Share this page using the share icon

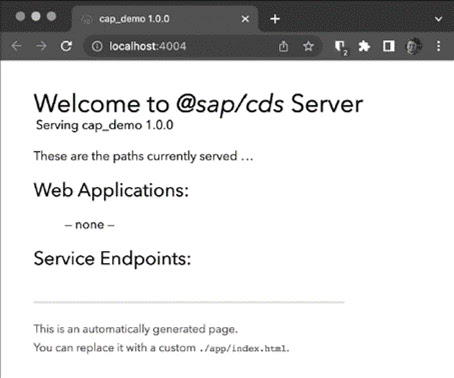pyautogui.click(x=283, y=46)
